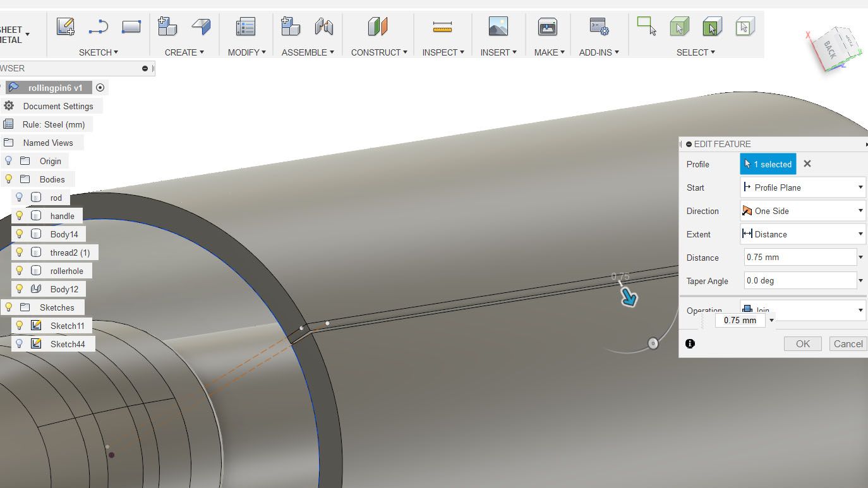Hide Sketch11 using its light bulb
The width and height of the screenshot is (868, 488).
coord(20,326)
